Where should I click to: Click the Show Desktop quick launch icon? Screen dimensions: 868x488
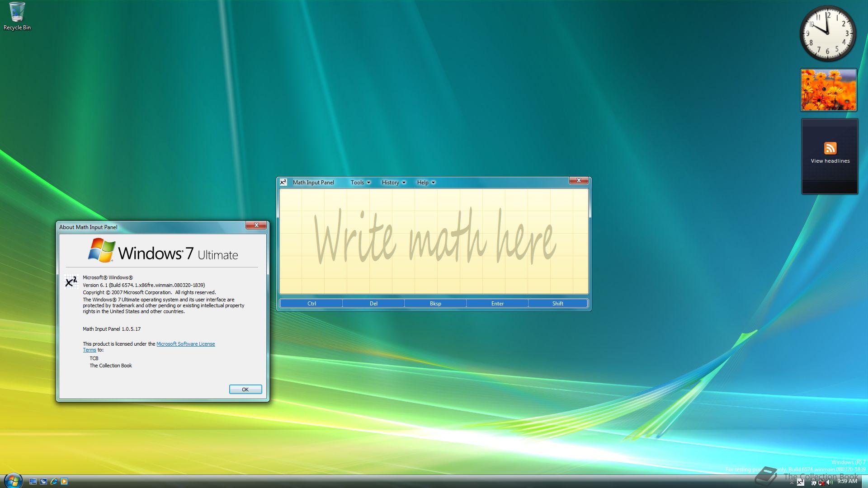pyautogui.click(x=33, y=482)
